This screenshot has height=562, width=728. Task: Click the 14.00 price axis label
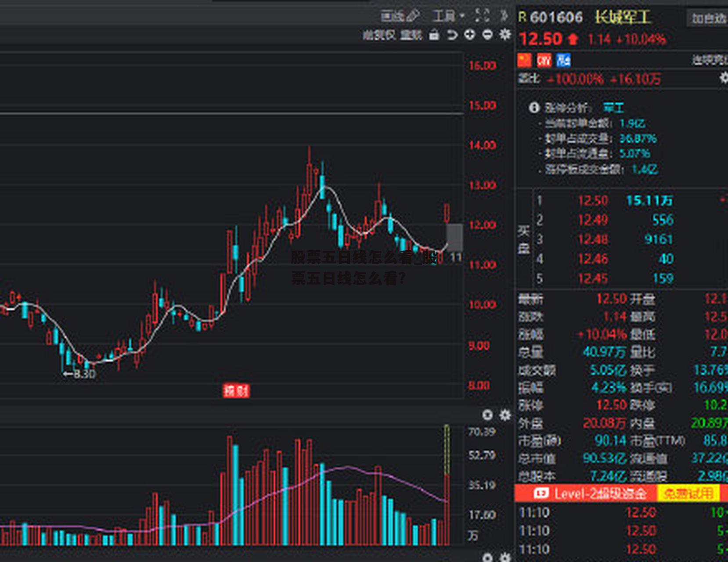tap(482, 145)
